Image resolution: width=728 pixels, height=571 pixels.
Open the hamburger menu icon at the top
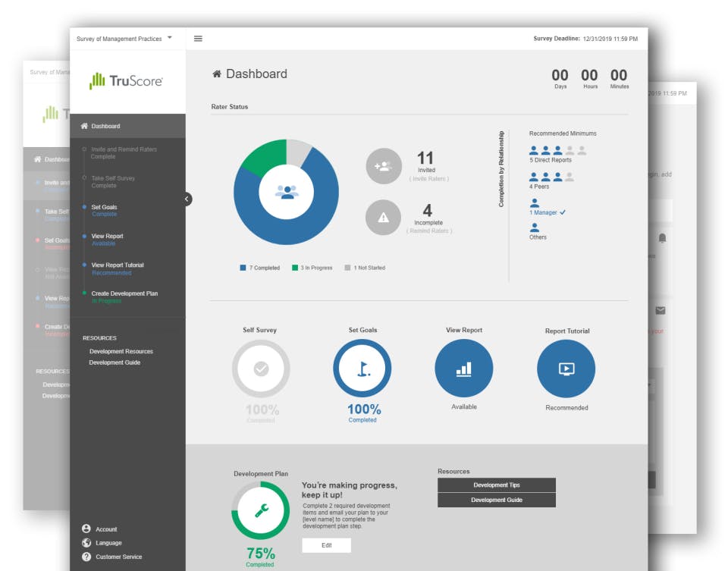pos(197,39)
